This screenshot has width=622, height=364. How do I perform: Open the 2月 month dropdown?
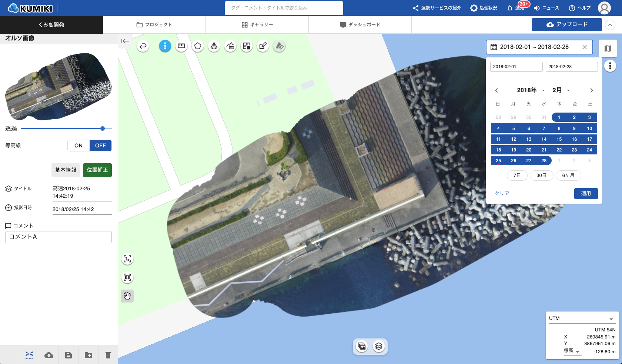point(561,90)
